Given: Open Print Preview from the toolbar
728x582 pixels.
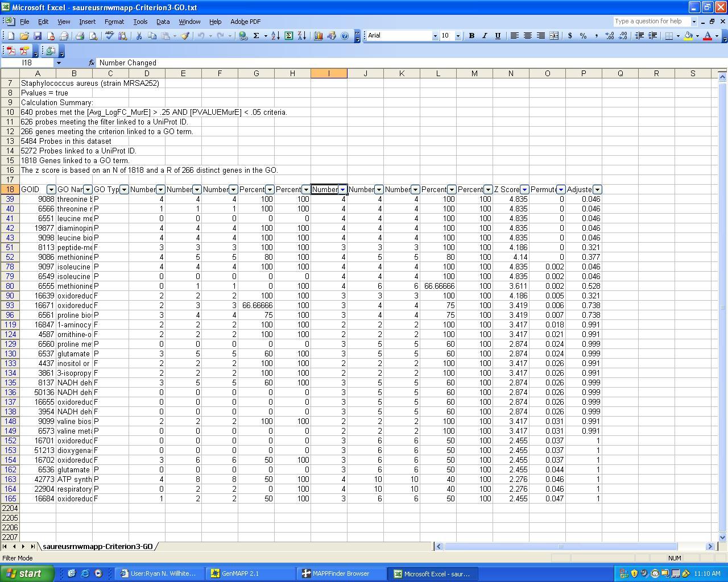Looking at the screenshot, I should click(x=93, y=36).
